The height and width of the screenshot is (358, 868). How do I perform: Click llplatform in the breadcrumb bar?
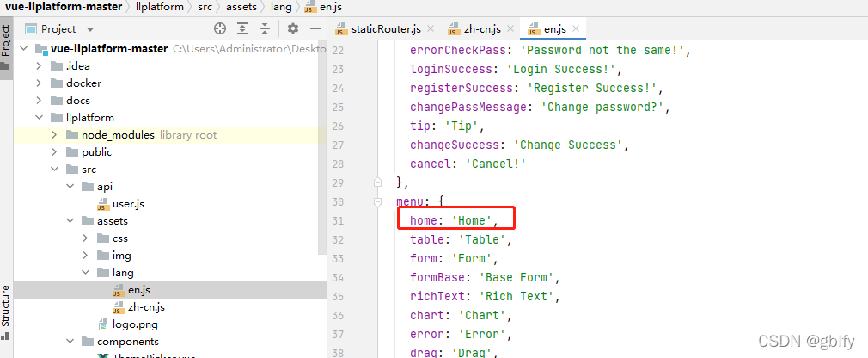point(159,7)
